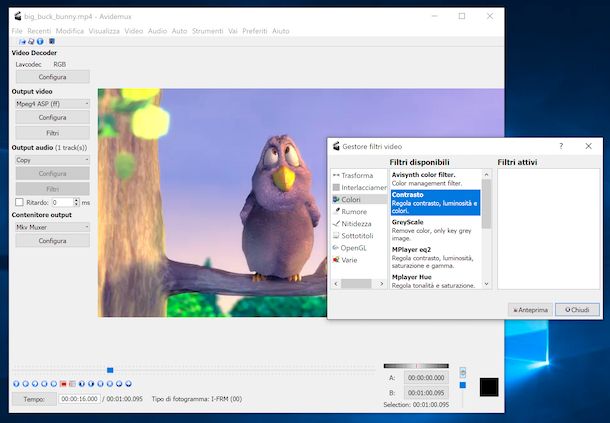
Task: Set the red marker A icon
Action: [63, 384]
